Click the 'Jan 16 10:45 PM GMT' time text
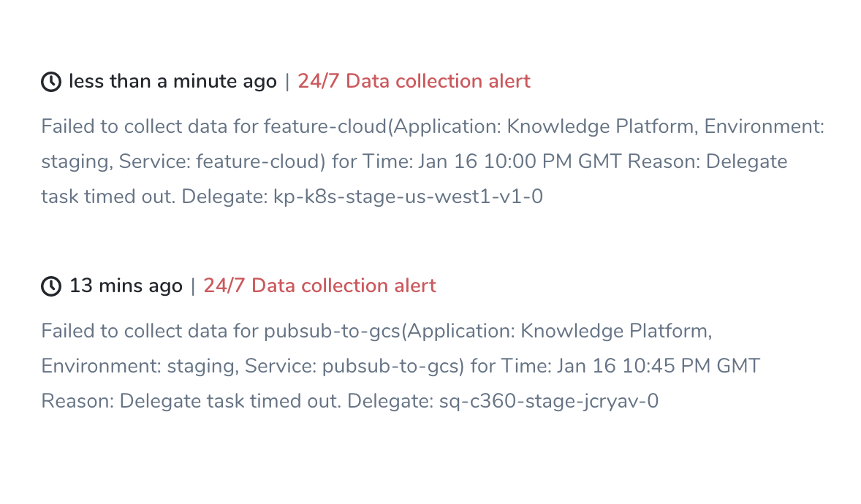The height and width of the screenshot is (504, 861). [x=659, y=366]
